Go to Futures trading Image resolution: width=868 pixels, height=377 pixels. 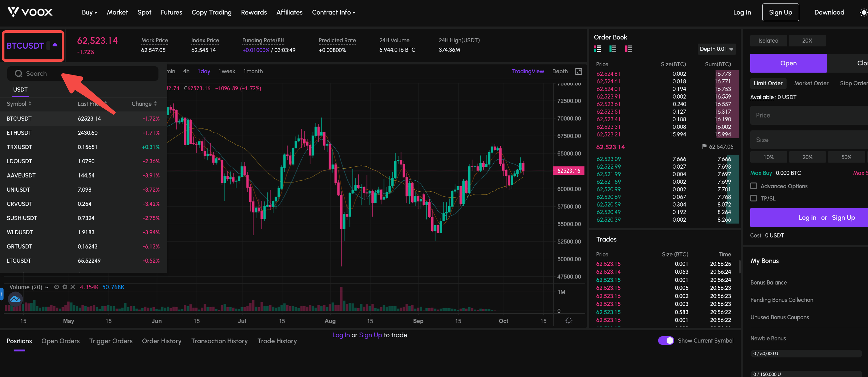[x=171, y=12]
